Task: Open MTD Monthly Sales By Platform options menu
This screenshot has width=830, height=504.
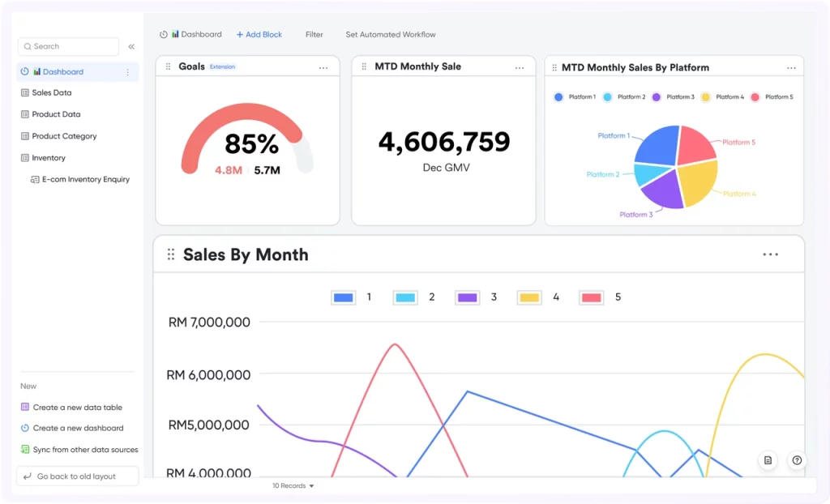Action: click(791, 68)
